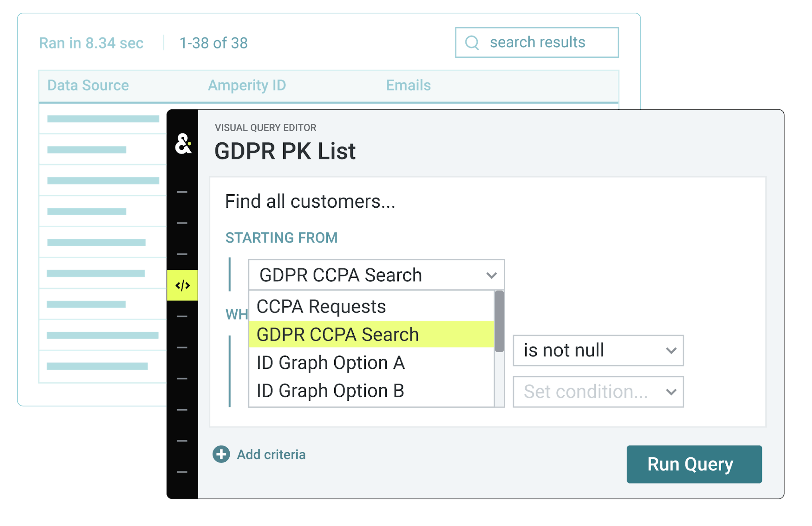
Task: Select the yellow code editor icon
Action: click(182, 285)
